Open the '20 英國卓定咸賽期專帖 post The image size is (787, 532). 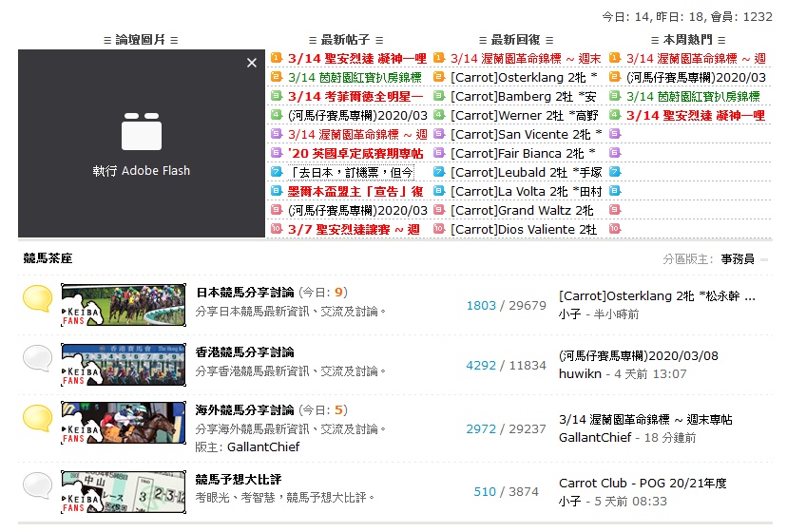tap(355, 153)
